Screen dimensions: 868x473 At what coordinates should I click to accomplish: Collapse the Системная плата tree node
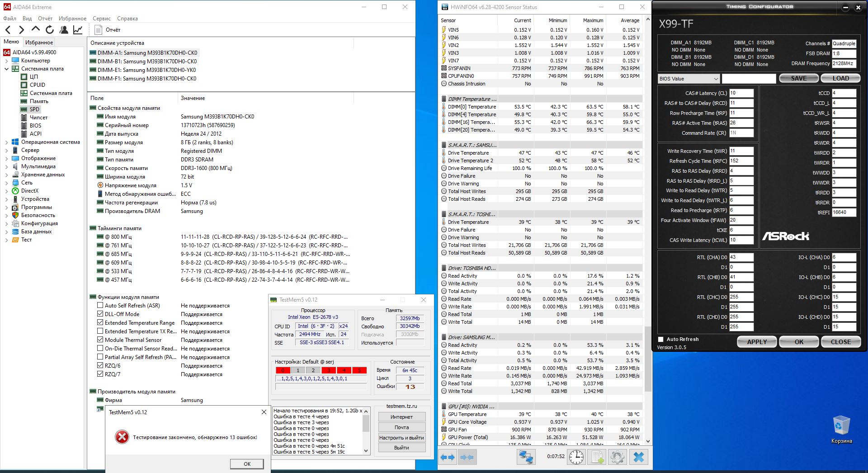pyautogui.click(x=6, y=69)
